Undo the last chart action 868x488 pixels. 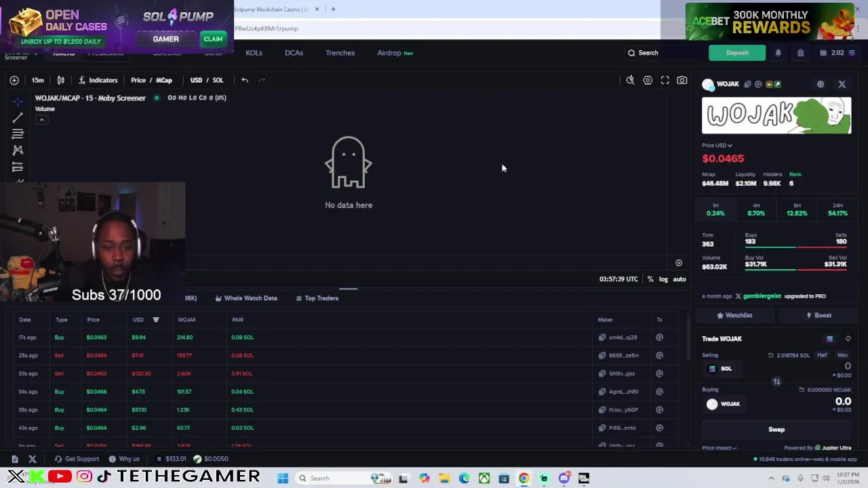[245, 80]
